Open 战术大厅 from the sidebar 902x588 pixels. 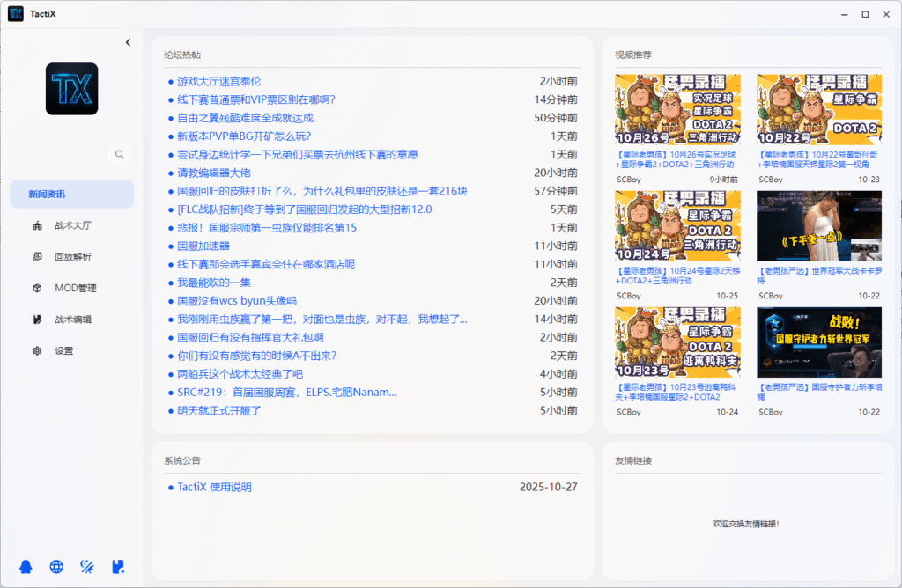tap(72, 225)
